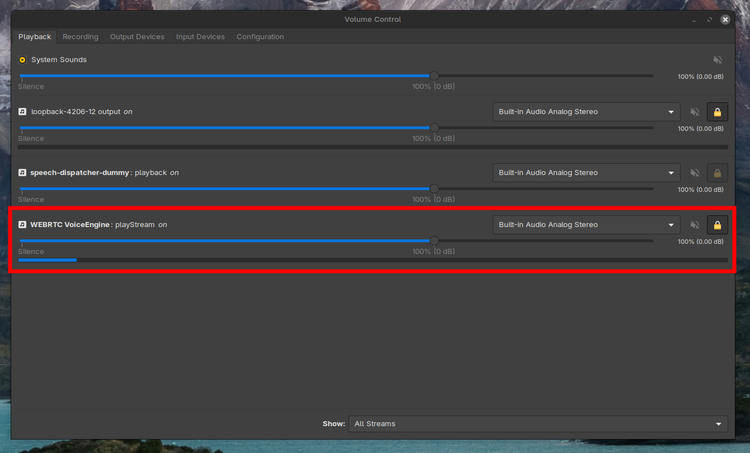Go to the Configuration tab
750x453 pixels.
click(x=260, y=37)
